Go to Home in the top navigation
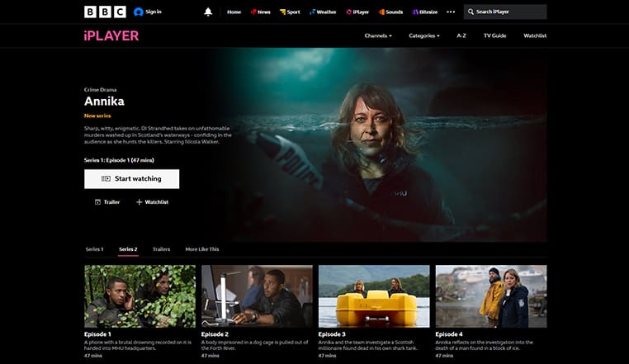Viewport: 629px width, 364px height. (x=234, y=12)
